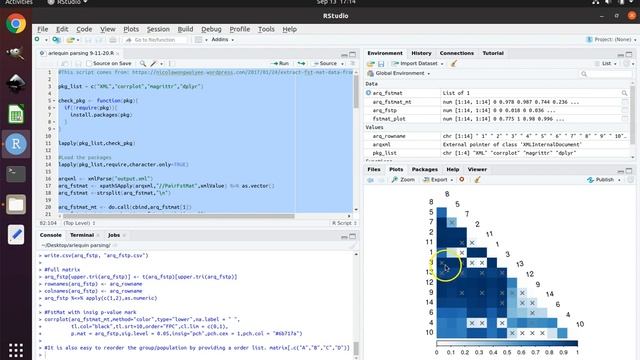Click in the Go to file/function field
This screenshot has height=360, width=640.
coord(155,40)
